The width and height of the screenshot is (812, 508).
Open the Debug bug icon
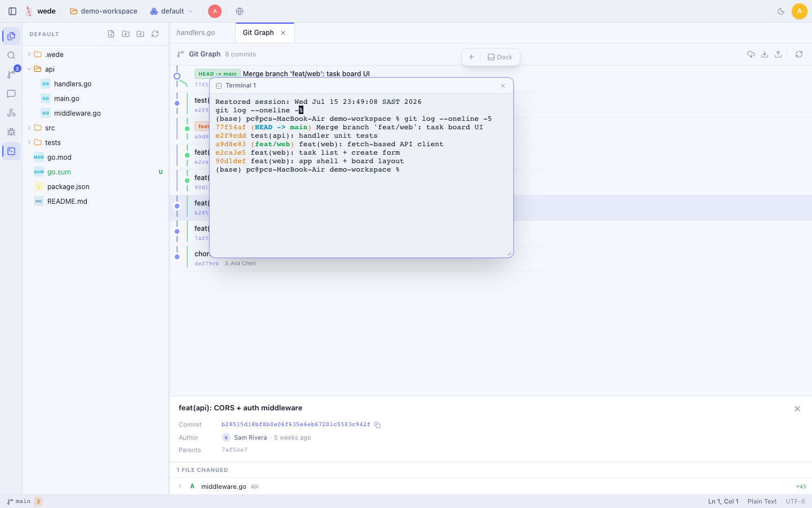pos(11,132)
